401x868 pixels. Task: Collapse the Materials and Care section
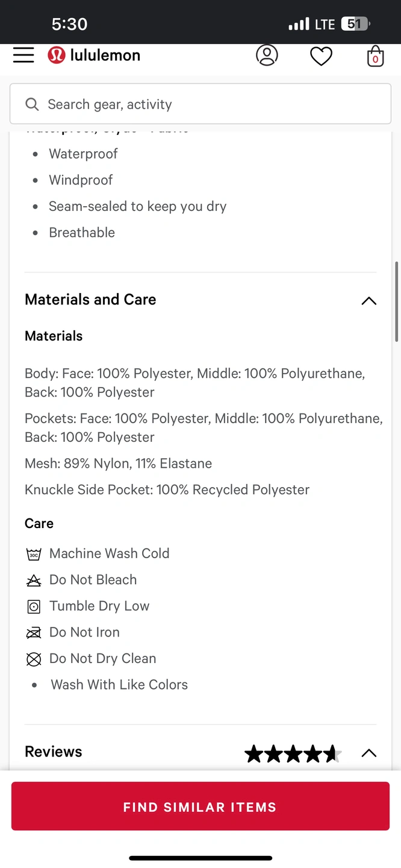coord(368,301)
